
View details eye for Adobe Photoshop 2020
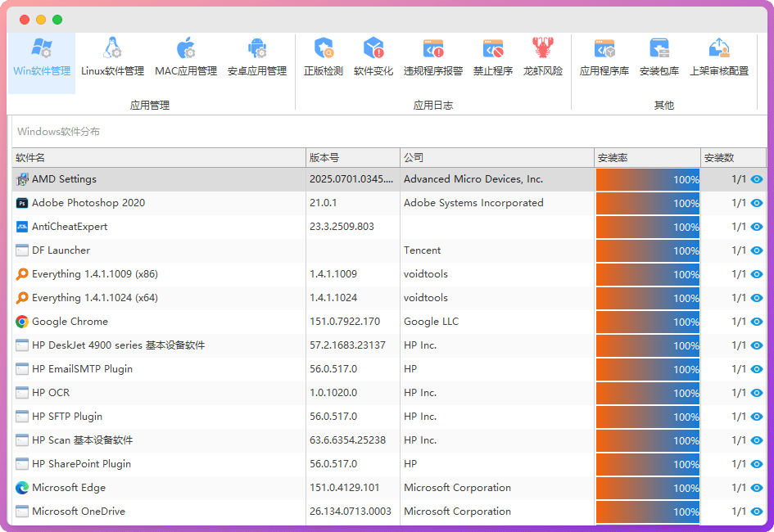pyautogui.click(x=757, y=203)
